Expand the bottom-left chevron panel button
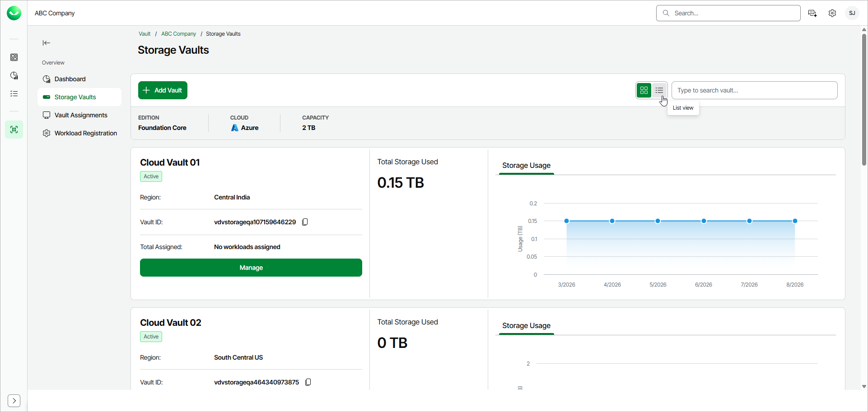 pyautogui.click(x=14, y=401)
